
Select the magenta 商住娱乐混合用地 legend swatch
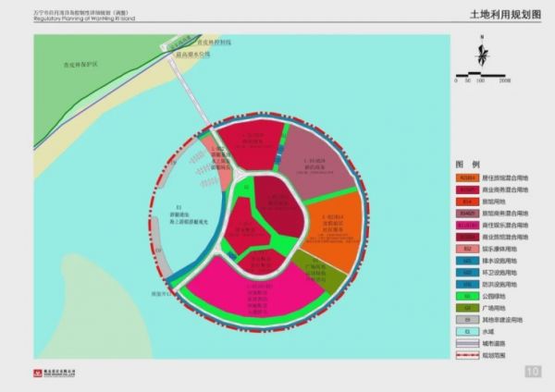point(467,225)
